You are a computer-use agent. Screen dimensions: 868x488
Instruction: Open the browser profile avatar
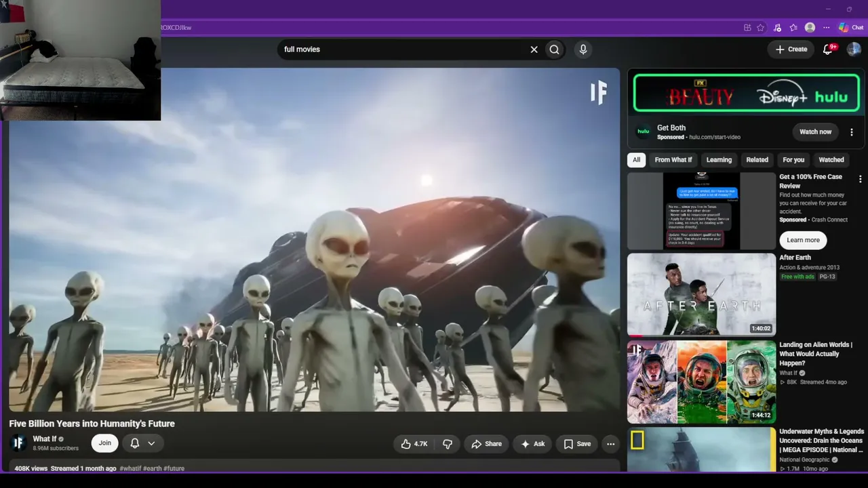810,28
